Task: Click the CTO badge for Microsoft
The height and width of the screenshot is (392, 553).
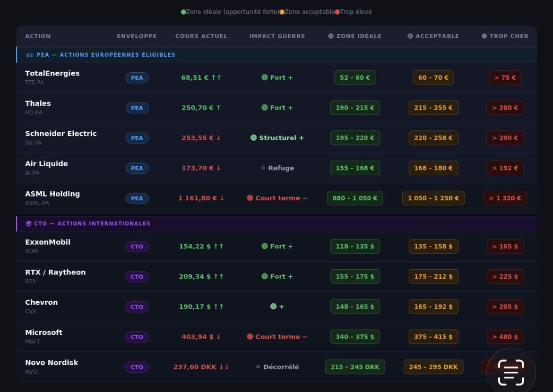Action: click(137, 337)
